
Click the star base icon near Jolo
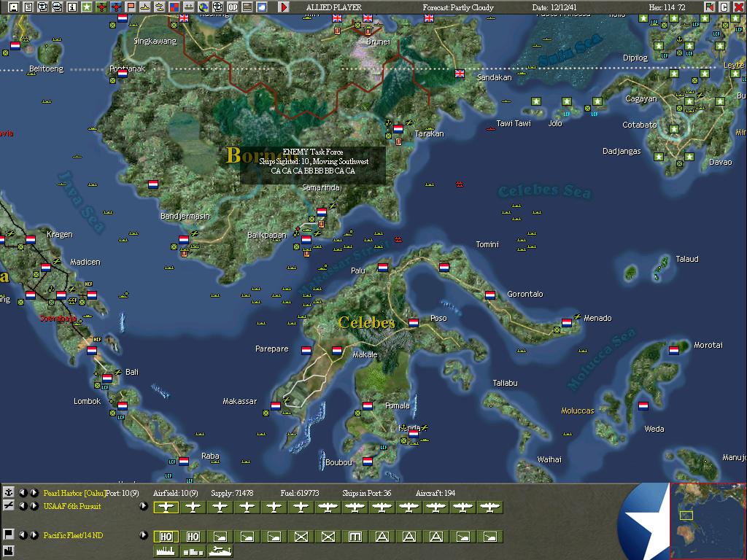[566, 101]
